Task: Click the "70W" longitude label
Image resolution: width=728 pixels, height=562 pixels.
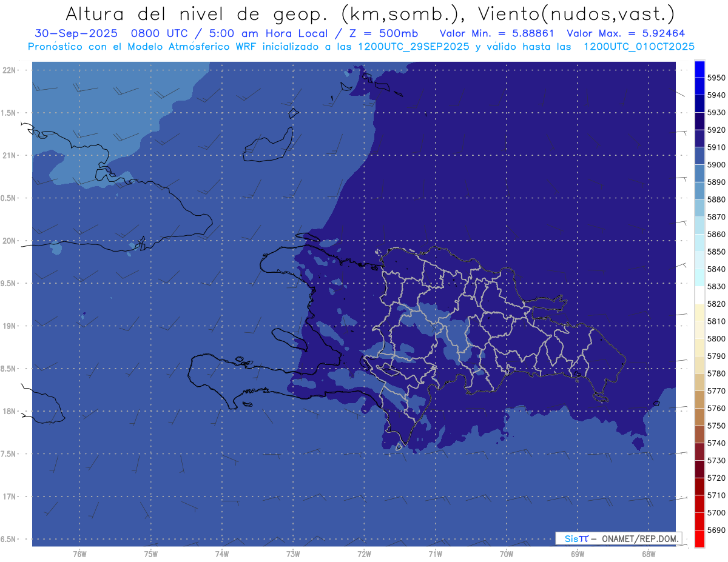Action: pos(507,554)
